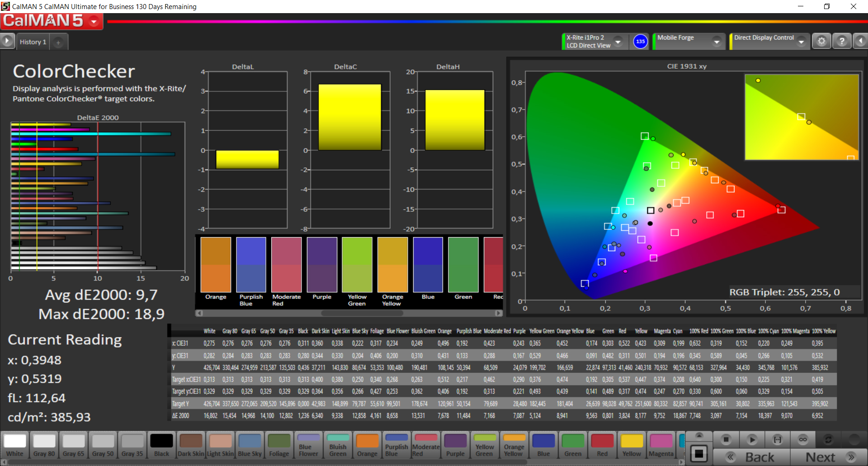Select the Bluish Green patch
Image resolution: width=868 pixels, height=466 pixels.
pyautogui.click(x=338, y=445)
